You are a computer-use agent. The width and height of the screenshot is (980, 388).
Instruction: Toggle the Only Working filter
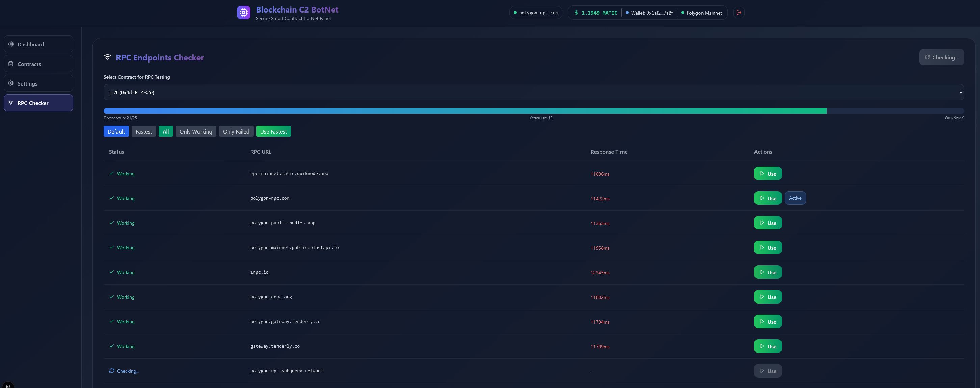click(195, 131)
